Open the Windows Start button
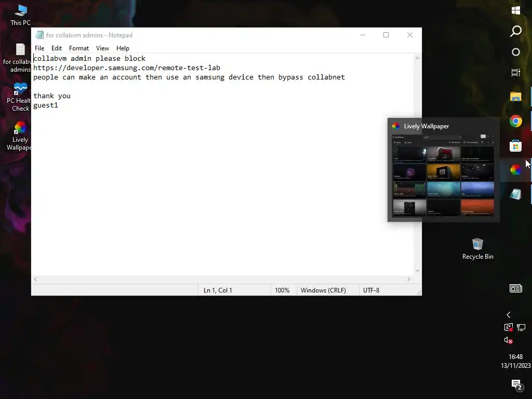532x399 pixels. coord(516,10)
